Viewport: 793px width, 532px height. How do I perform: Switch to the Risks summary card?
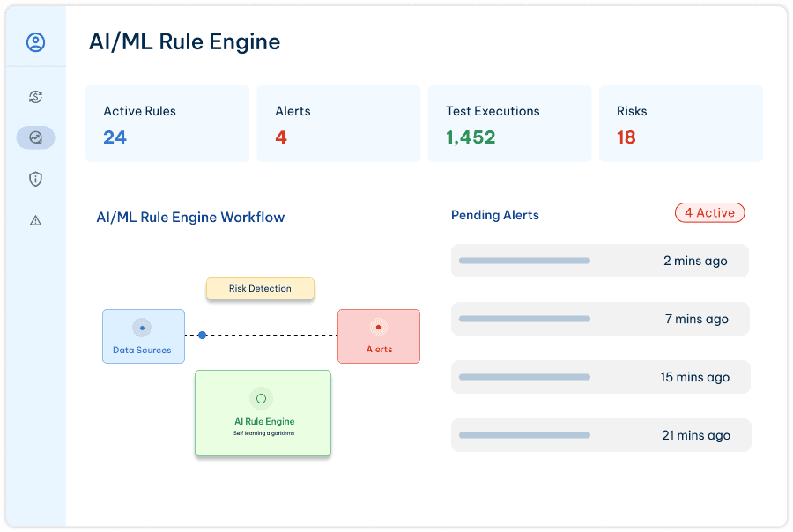coord(680,123)
